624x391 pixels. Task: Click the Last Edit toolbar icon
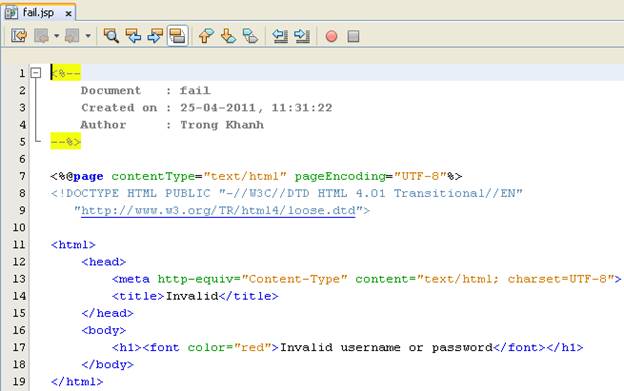[19, 36]
